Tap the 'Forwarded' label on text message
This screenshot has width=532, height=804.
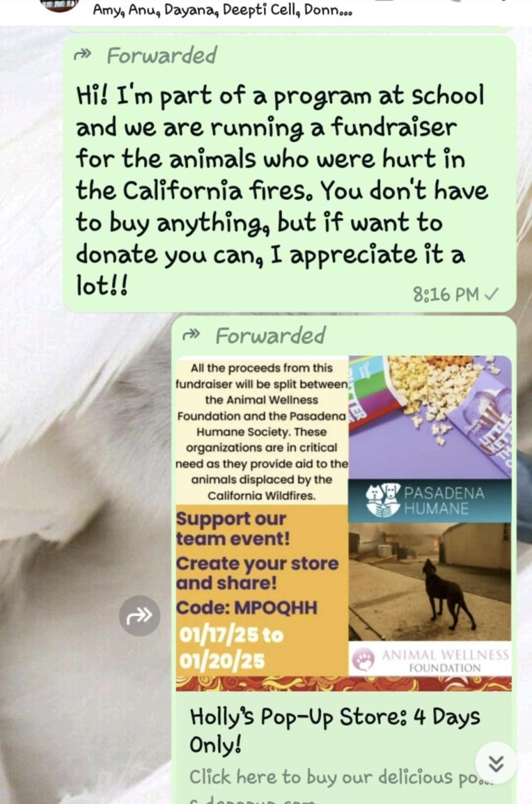point(162,55)
